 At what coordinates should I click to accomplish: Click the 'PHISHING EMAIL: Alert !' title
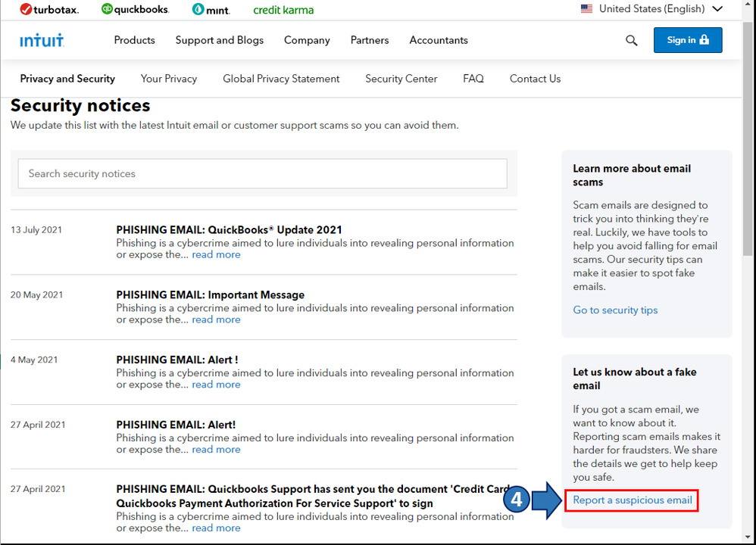(x=177, y=360)
